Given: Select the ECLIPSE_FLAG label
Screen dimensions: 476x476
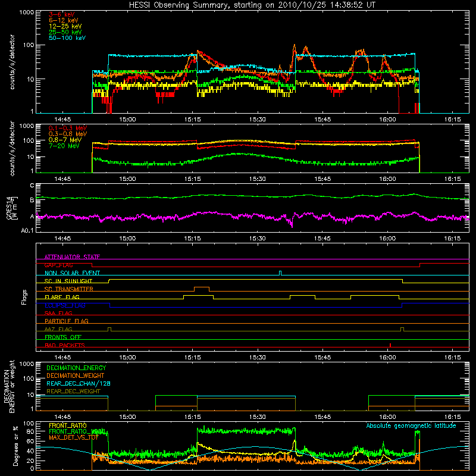Looking at the screenshot, I should (x=65, y=305).
